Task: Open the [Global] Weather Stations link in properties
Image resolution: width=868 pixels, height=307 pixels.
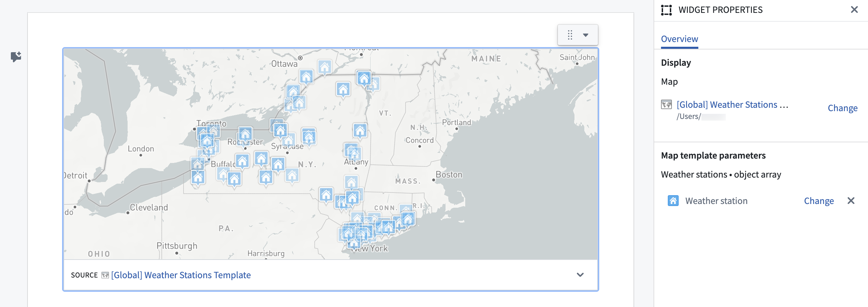Action: pos(732,105)
